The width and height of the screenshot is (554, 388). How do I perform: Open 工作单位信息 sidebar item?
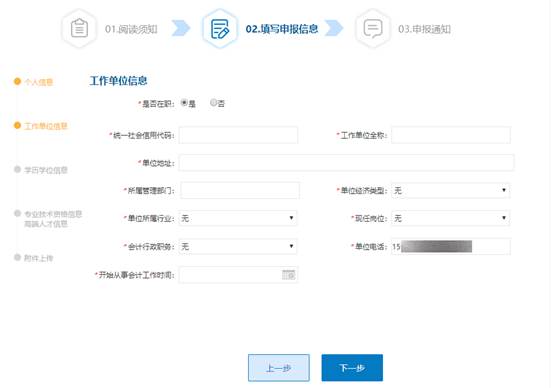click(x=46, y=126)
